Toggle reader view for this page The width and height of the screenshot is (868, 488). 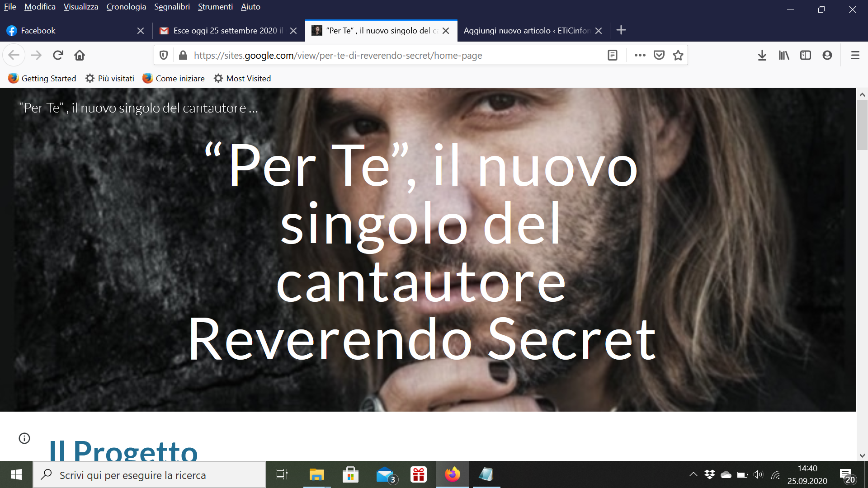pyautogui.click(x=613, y=55)
